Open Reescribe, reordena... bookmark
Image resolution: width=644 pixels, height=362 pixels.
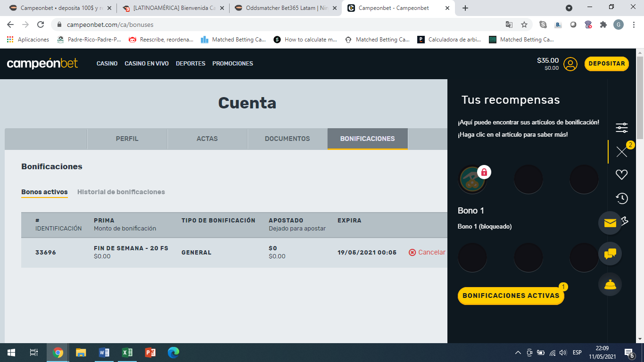[x=161, y=40]
